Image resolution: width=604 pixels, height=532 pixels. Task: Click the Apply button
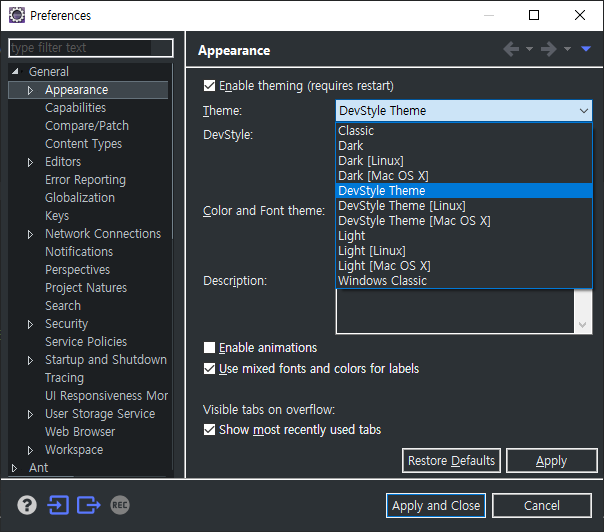[552, 460]
